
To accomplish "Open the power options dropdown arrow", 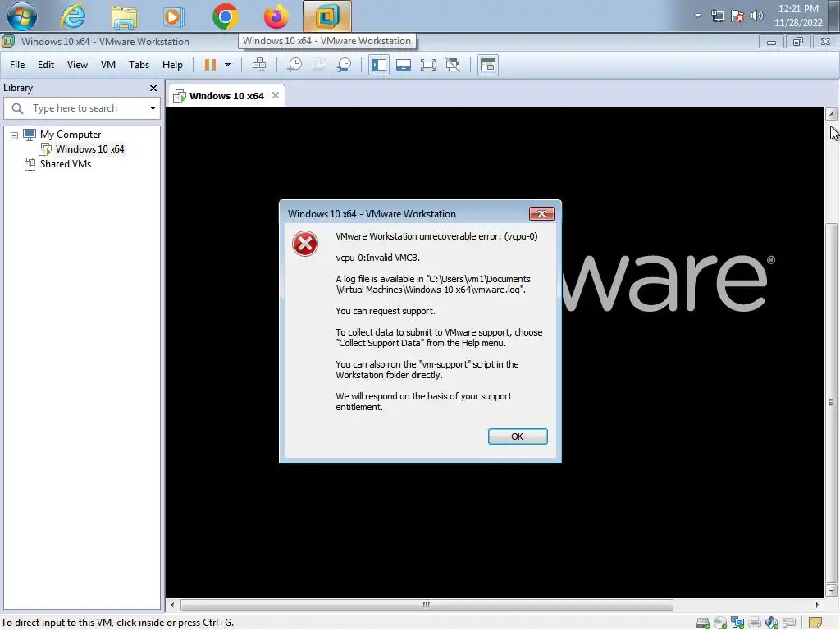I will (x=228, y=65).
